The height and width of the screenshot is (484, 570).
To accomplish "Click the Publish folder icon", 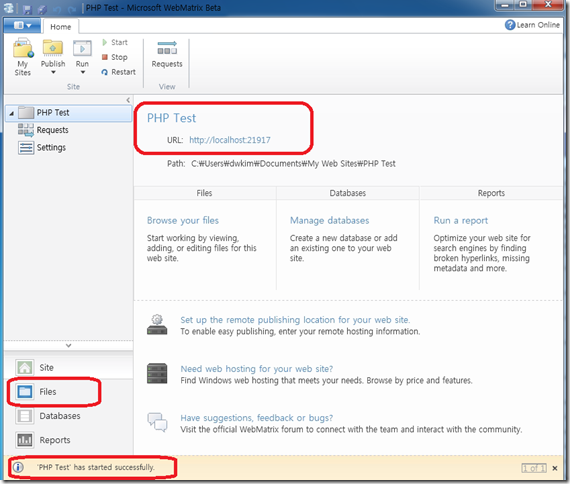I will point(53,48).
